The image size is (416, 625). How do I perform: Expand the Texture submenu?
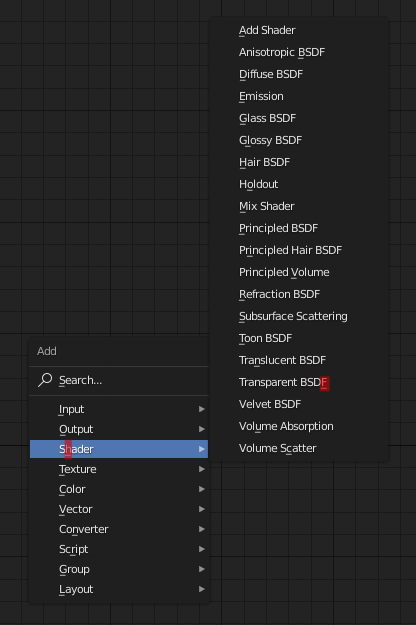119,469
